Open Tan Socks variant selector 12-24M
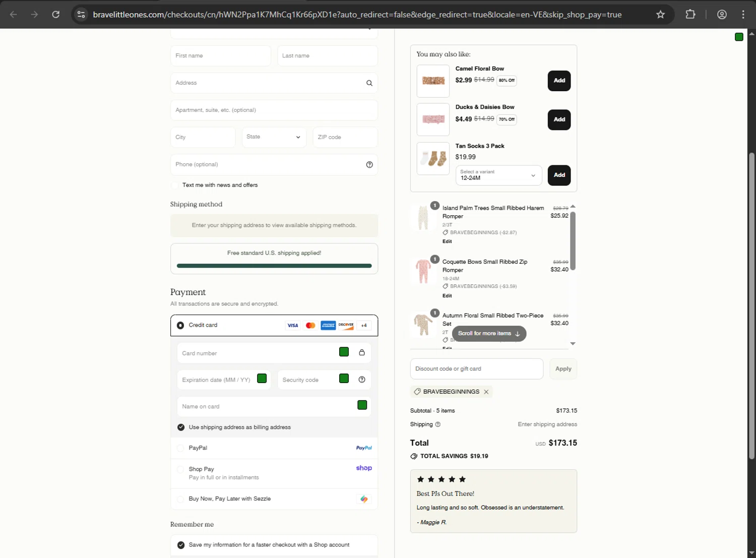The image size is (756, 558). point(498,175)
